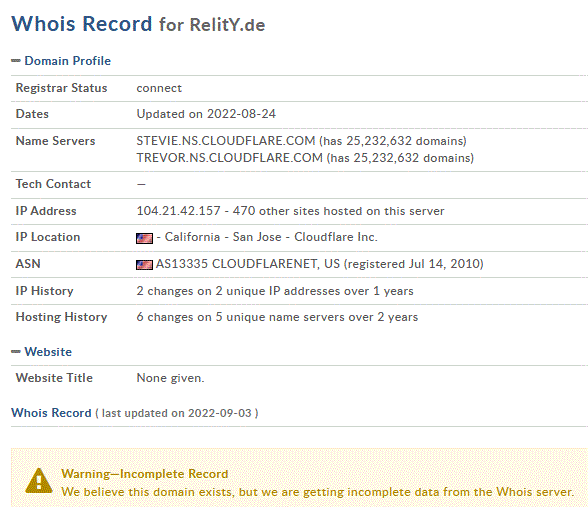Click the Updated on 2022-08-24 date
This screenshot has height=507, width=588.
[x=206, y=114]
